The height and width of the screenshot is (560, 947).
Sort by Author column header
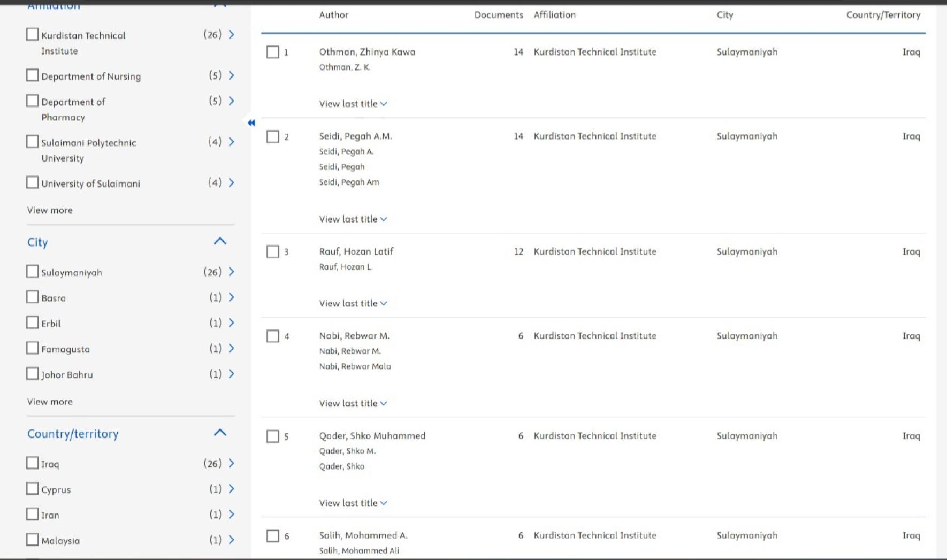click(x=334, y=15)
